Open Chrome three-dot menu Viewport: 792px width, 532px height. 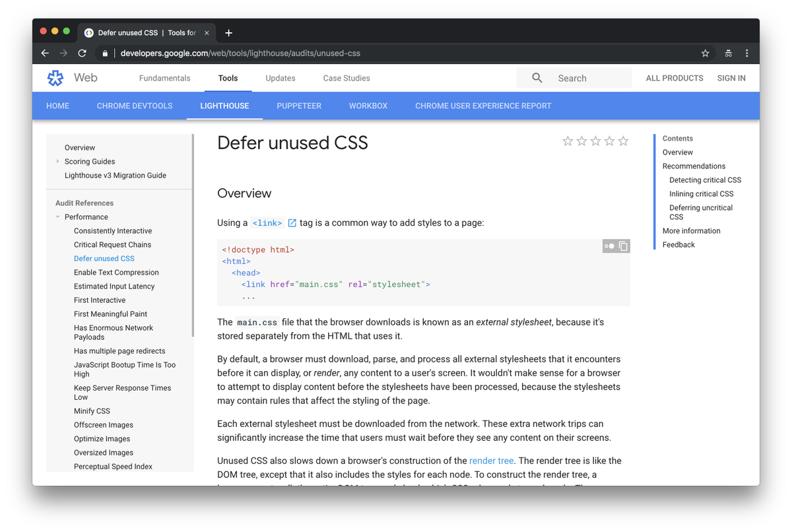[x=746, y=53]
